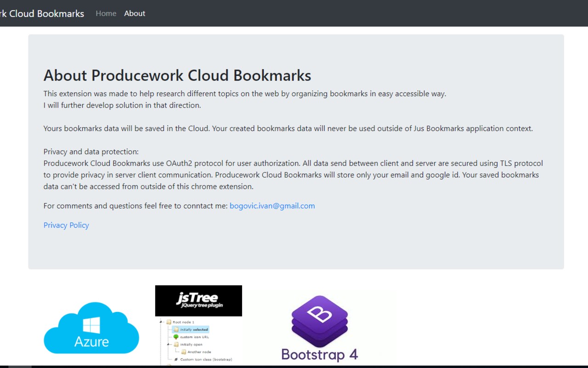Viewport: 588px width, 368px height.
Task: Open the Home navigation link
Action: [106, 13]
